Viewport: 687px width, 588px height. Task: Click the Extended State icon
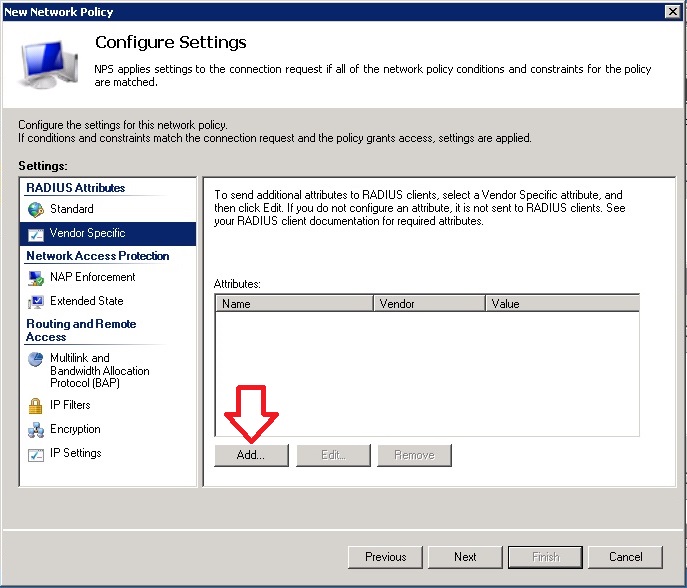pos(36,301)
